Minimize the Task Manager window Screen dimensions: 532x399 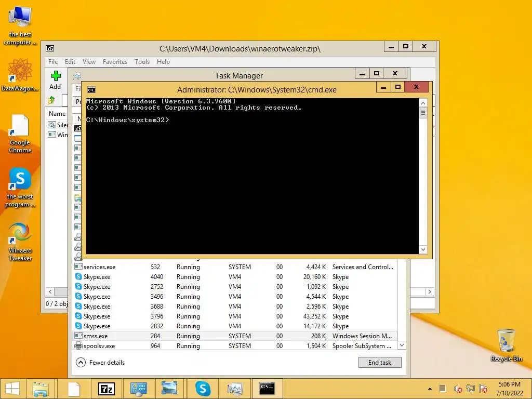(x=362, y=73)
